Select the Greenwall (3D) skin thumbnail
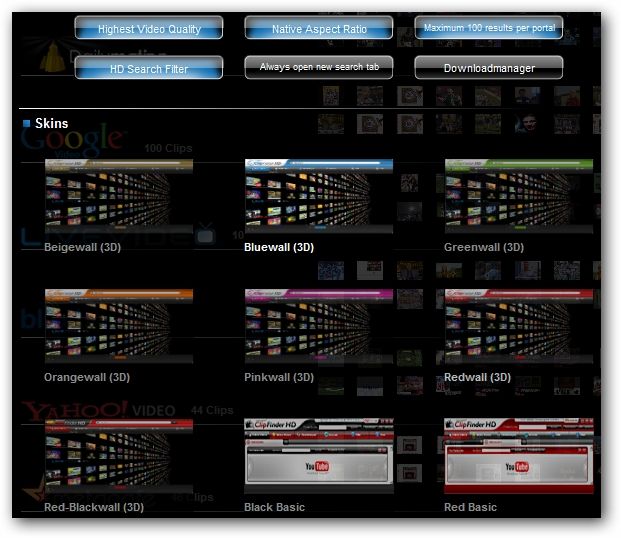Viewport: 621px width, 538px height. [519, 196]
